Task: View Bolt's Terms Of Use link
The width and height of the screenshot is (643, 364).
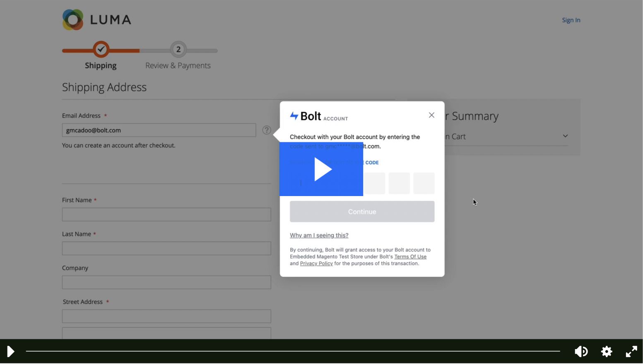Action: point(410,256)
